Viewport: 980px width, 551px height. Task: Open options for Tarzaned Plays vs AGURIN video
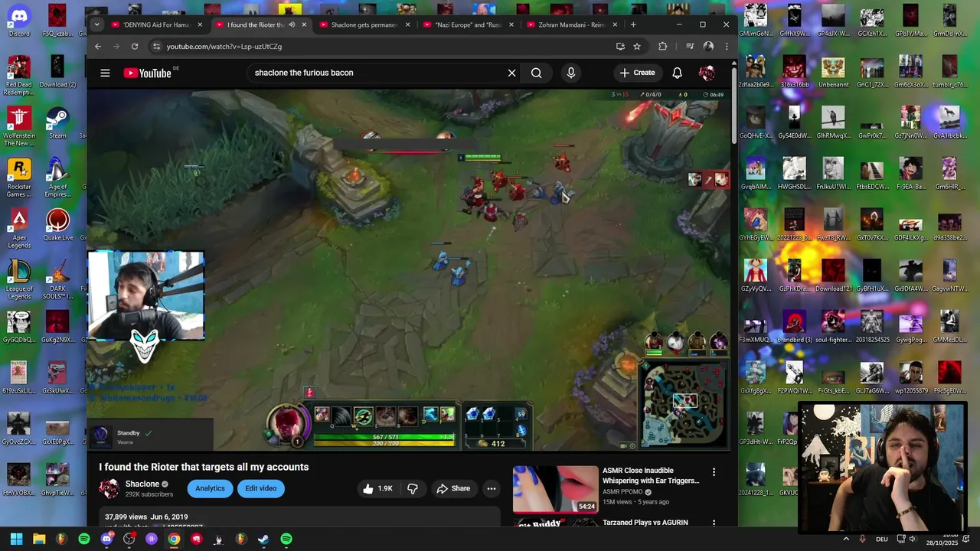[x=714, y=523]
